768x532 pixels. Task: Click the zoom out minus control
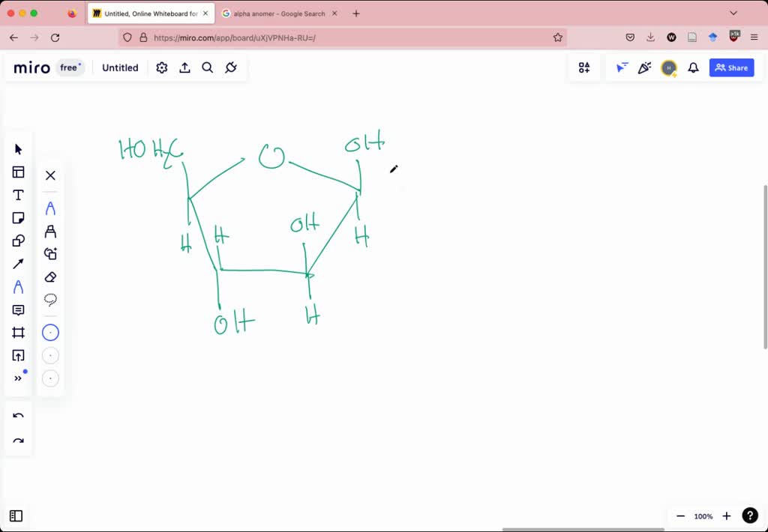pos(680,516)
